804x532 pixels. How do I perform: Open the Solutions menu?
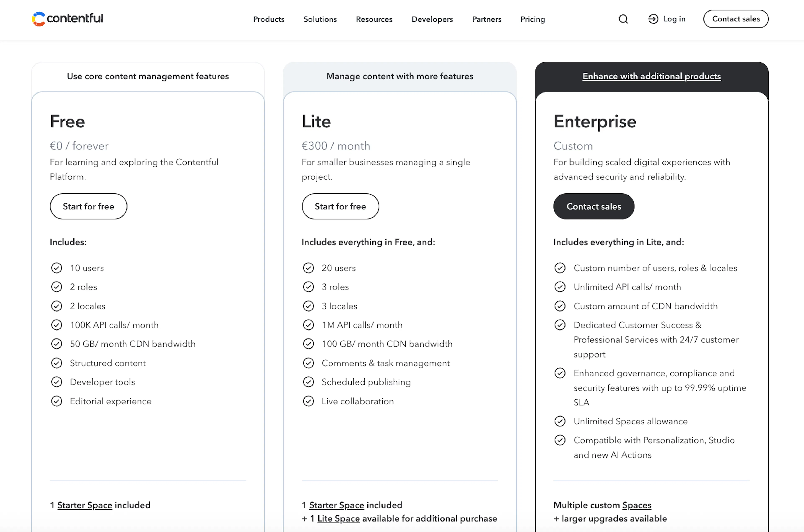[320, 19]
